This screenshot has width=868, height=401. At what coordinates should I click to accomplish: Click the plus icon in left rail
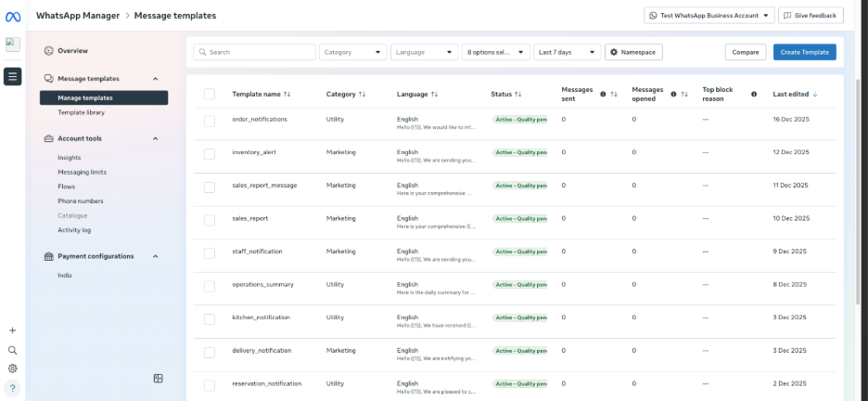click(13, 330)
